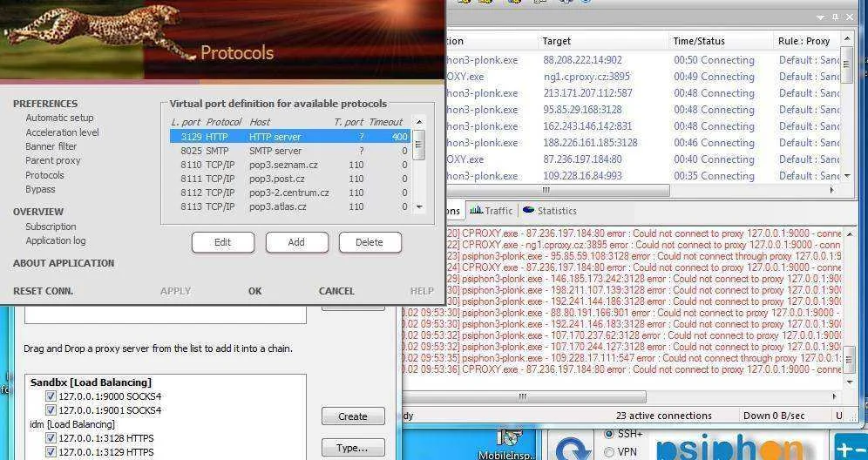Open Automatic setup preferences
868x460 pixels.
click(59, 118)
